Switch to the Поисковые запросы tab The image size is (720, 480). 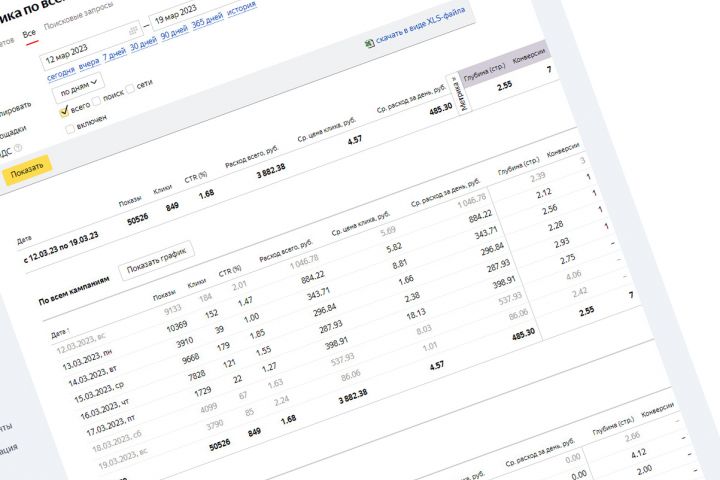pos(79,17)
